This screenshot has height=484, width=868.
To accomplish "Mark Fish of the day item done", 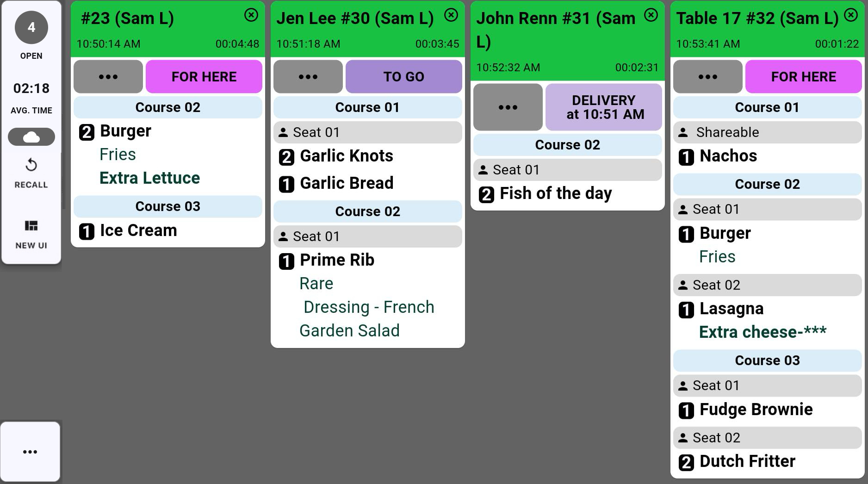I will (x=555, y=193).
